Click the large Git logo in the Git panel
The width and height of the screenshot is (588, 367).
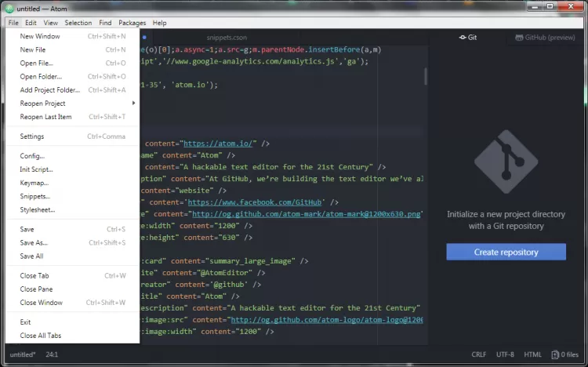tap(506, 162)
